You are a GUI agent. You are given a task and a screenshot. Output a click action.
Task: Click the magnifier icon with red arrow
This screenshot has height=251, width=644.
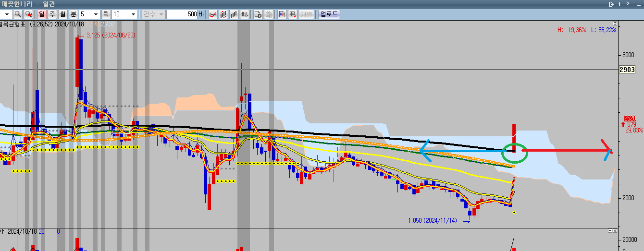click(29, 14)
